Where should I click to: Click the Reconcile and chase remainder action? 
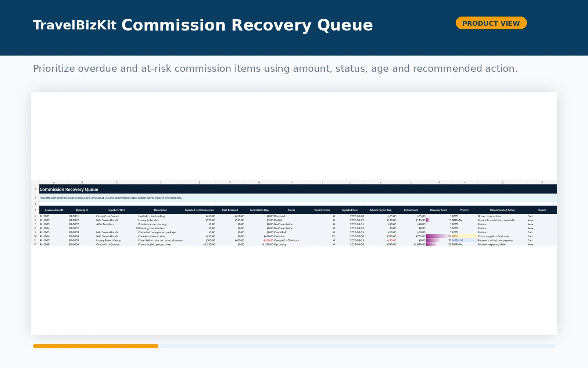[502, 220]
